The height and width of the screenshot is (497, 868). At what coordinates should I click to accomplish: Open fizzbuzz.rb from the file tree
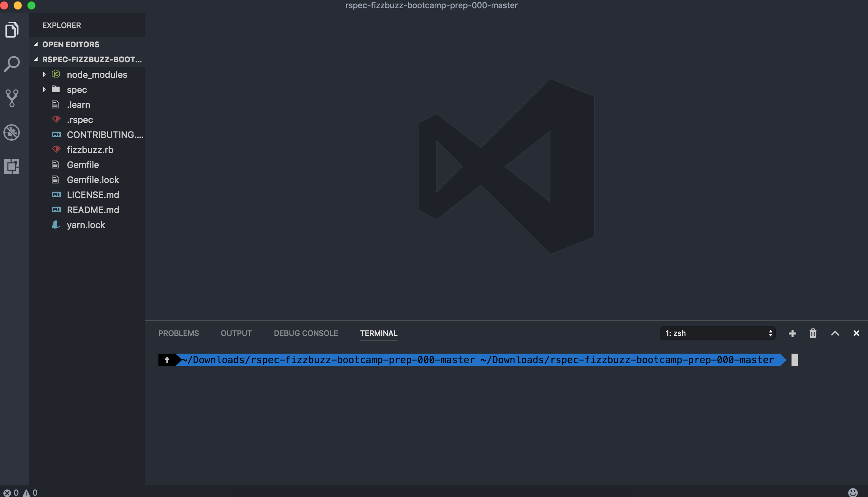(90, 150)
